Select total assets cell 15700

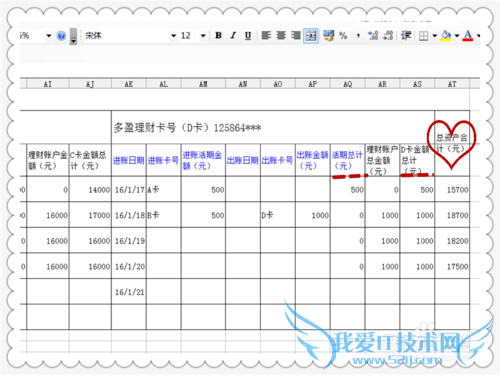452,189
